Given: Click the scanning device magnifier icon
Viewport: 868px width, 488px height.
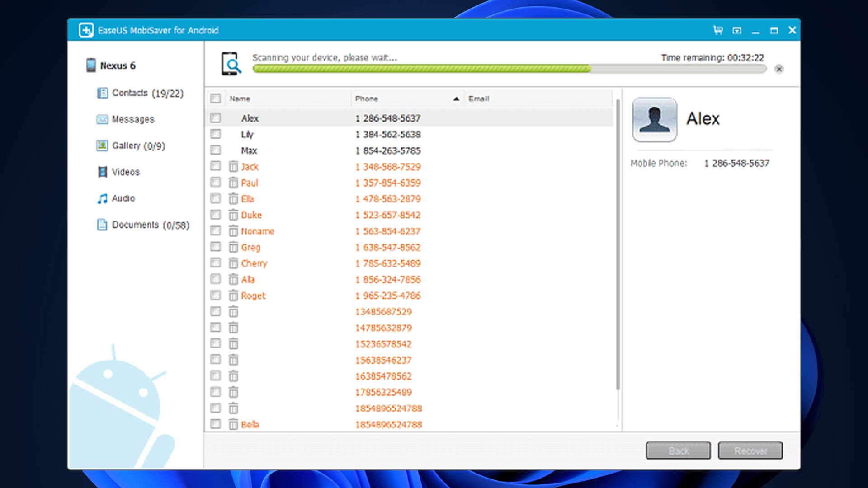Looking at the screenshot, I should coord(231,64).
